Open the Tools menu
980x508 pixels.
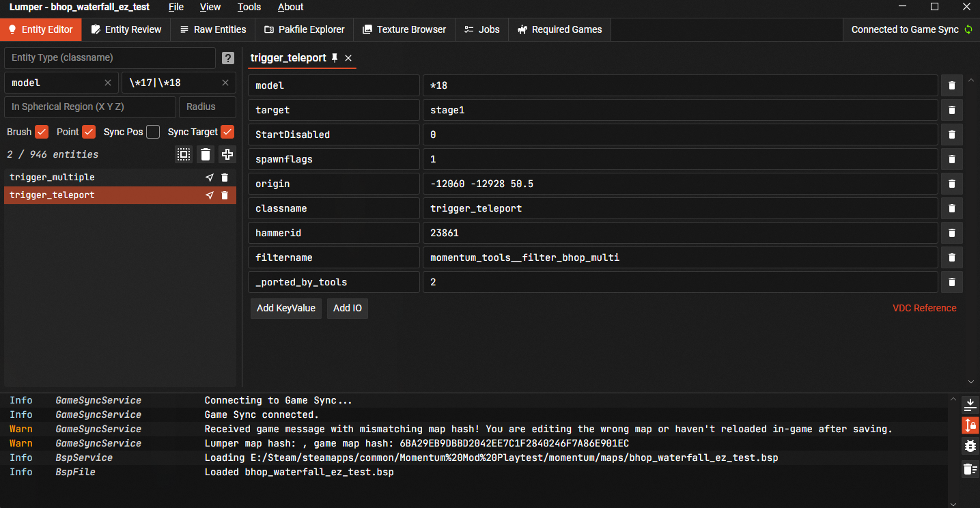click(249, 7)
